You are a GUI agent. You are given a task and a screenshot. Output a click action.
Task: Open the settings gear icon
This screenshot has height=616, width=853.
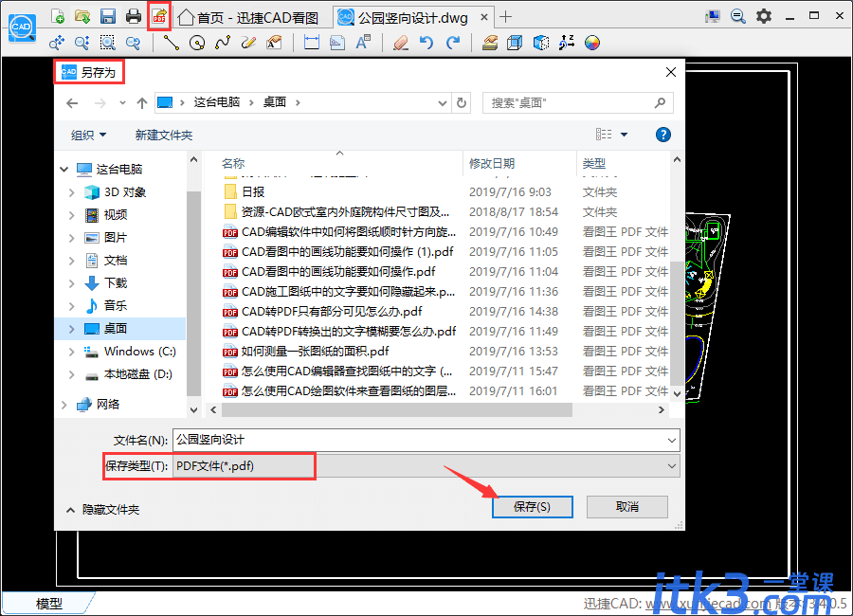point(764,16)
